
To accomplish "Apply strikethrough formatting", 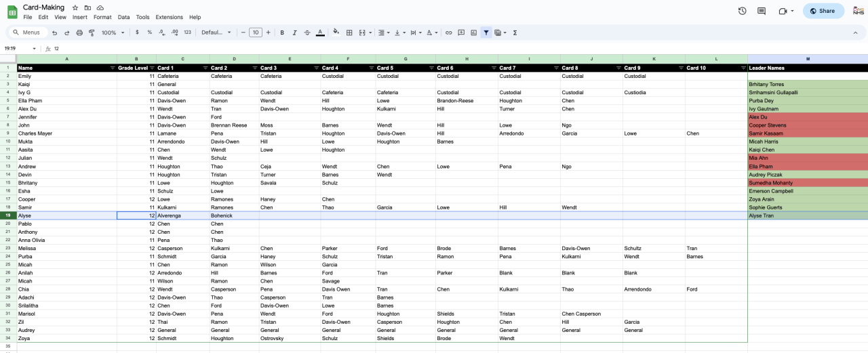I will [x=307, y=33].
